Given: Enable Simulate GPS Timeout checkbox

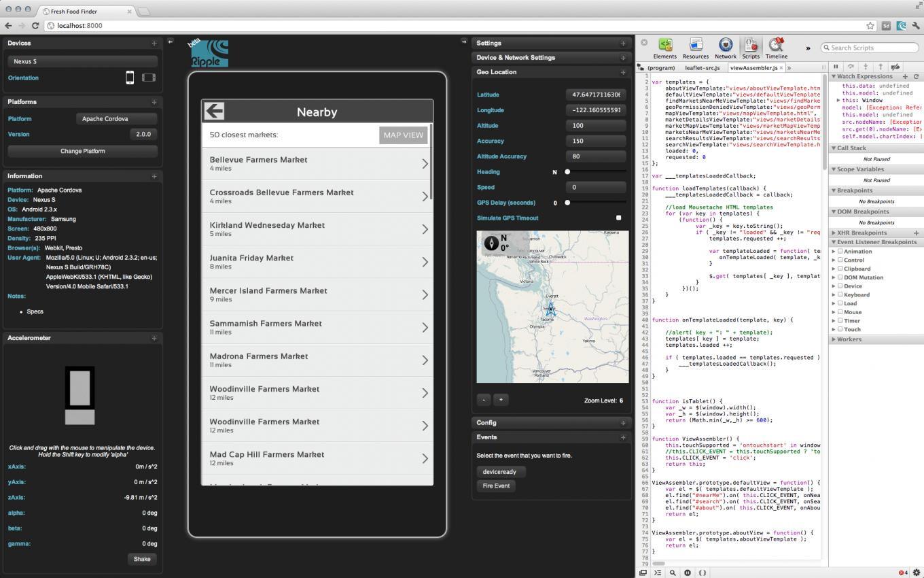Looking at the screenshot, I should tap(618, 218).
